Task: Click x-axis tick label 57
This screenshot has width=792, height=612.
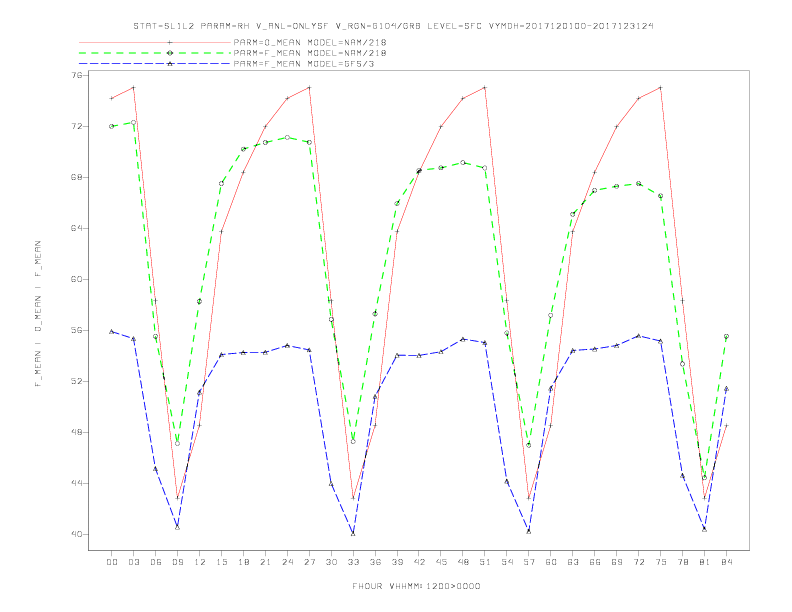Action: [529, 562]
